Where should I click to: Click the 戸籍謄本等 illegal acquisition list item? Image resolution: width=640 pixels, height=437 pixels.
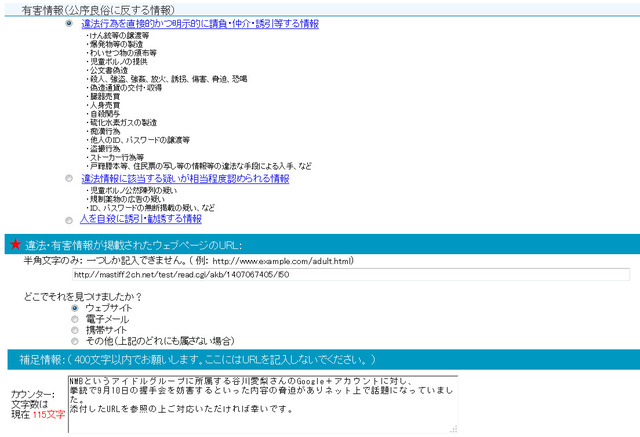tap(199, 166)
